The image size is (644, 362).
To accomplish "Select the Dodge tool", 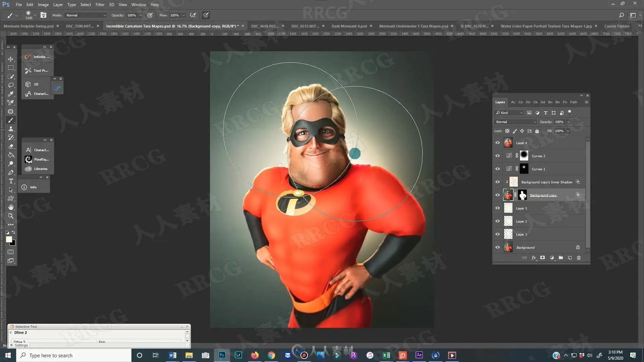I will (11, 164).
